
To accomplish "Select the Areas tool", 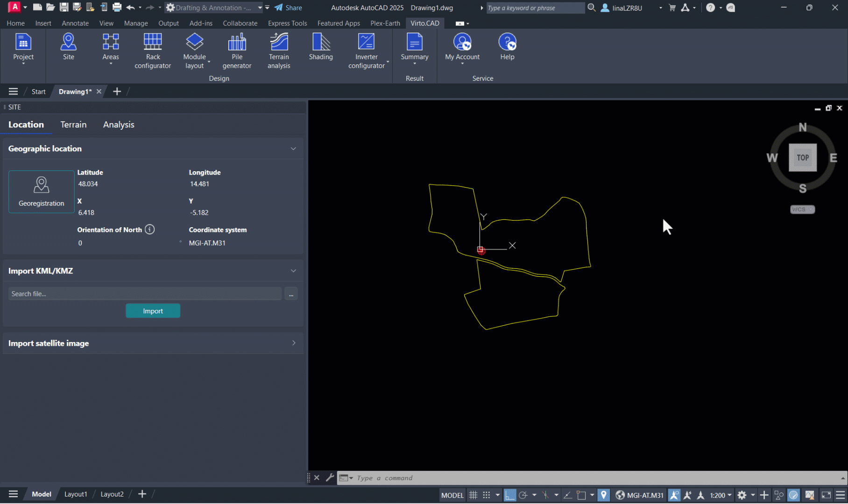I will coord(111,49).
